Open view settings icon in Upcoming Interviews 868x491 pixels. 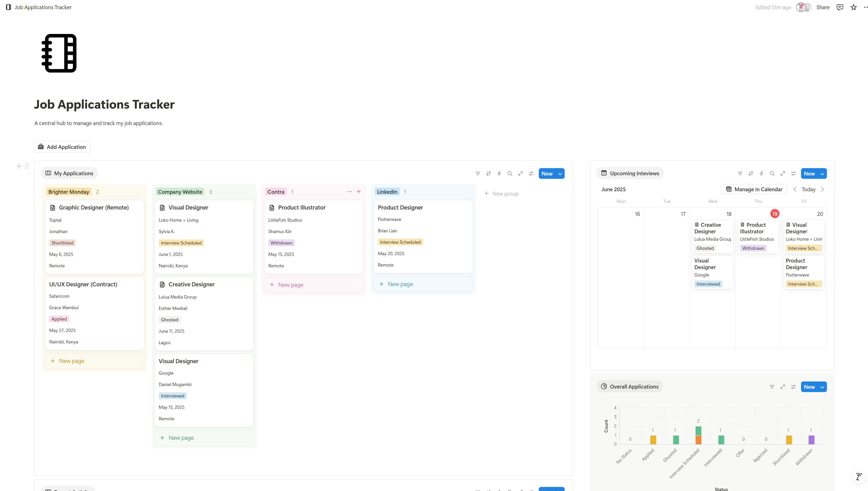[x=793, y=173]
